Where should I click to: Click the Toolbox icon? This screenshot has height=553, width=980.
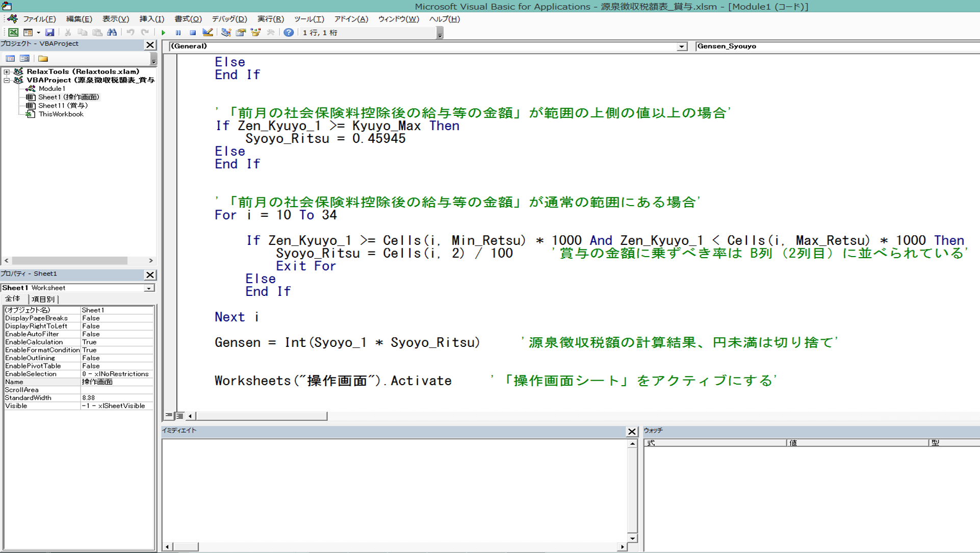pyautogui.click(x=270, y=32)
